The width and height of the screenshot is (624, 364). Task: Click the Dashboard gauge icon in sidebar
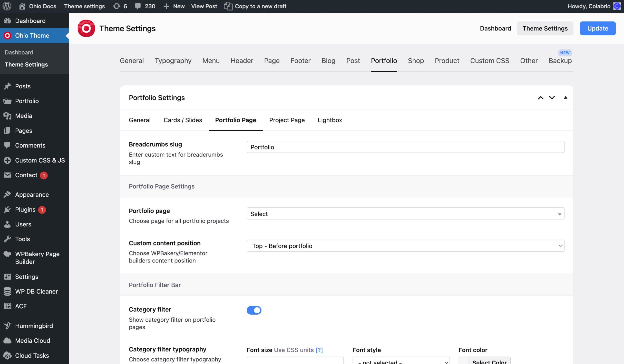tap(7, 21)
